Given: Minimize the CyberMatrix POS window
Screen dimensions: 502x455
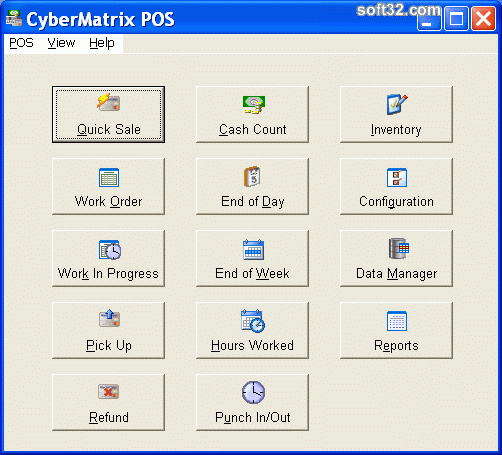Looking at the screenshot, I should 429,19.
